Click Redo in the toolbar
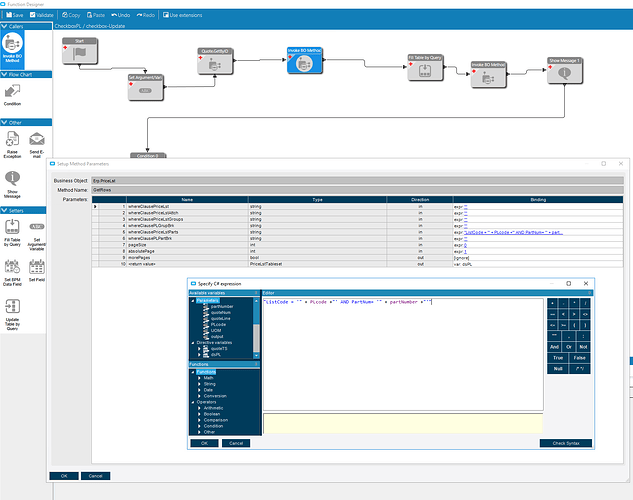The image size is (633, 500). pos(146,15)
